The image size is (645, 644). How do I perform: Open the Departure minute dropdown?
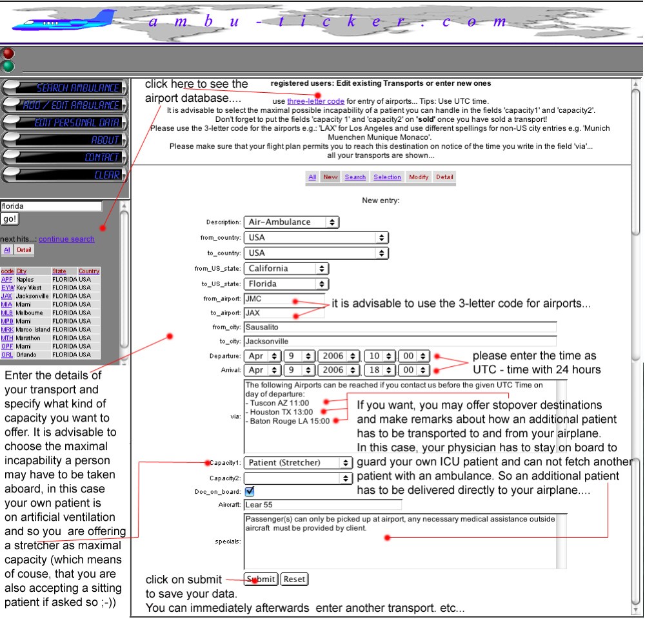click(414, 356)
